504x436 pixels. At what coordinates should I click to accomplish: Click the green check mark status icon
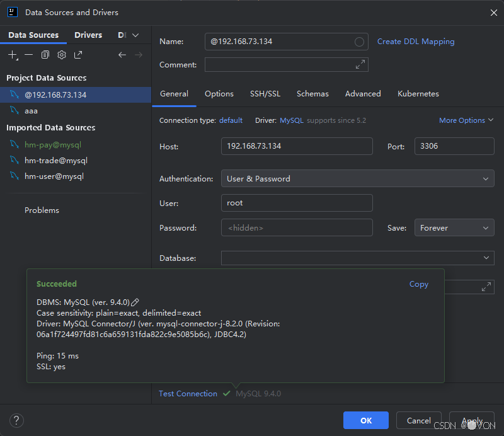click(x=227, y=393)
